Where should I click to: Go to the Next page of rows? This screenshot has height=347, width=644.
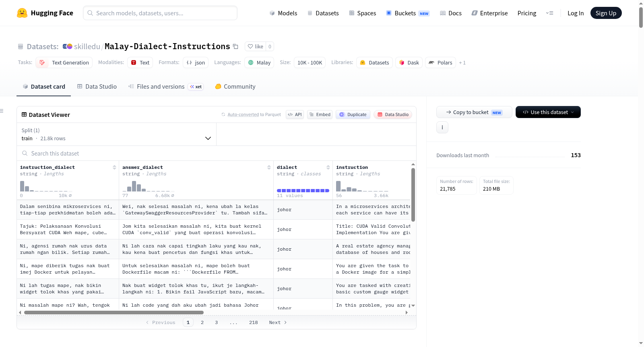coord(278,322)
